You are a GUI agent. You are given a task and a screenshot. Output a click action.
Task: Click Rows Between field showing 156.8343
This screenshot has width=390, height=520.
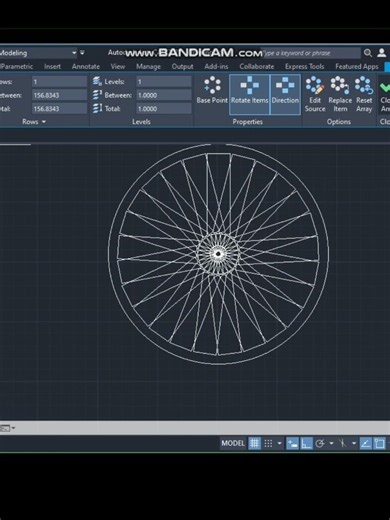(59, 95)
